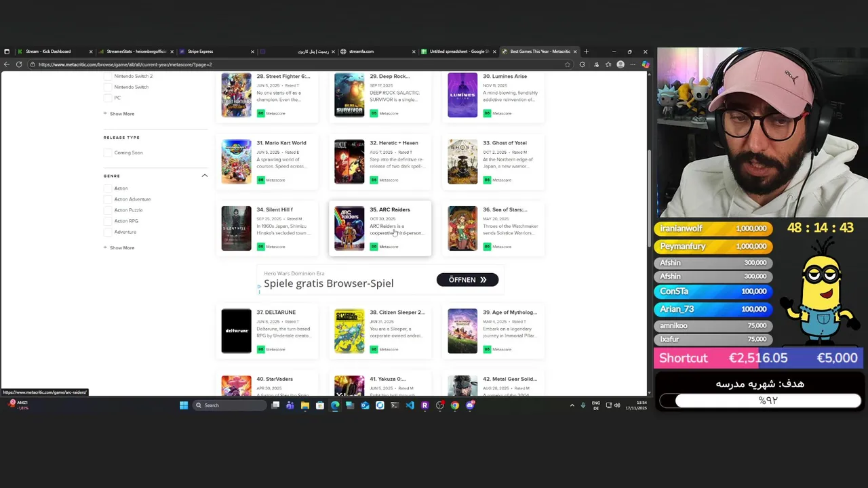This screenshot has width=868, height=488.
Task: Click the DELTARUNE cover thumbnail
Action: click(x=236, y=331)
